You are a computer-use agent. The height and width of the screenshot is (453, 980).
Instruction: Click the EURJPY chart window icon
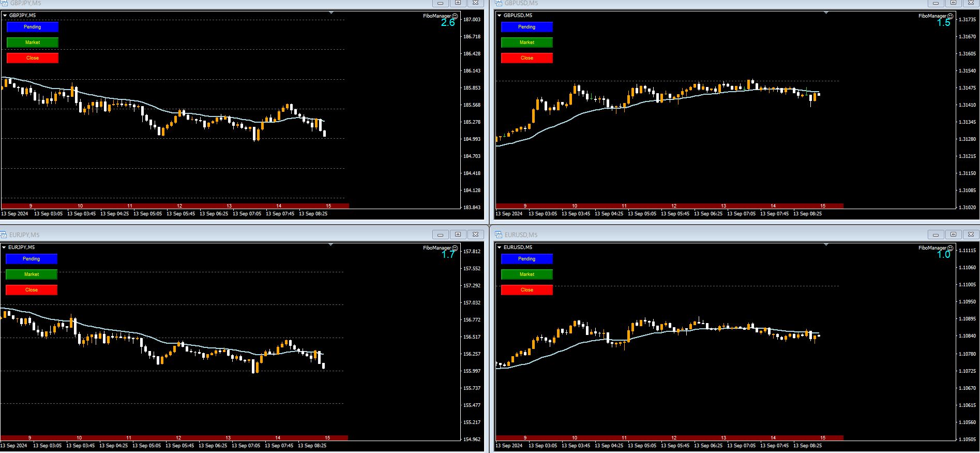click(3, 235)
